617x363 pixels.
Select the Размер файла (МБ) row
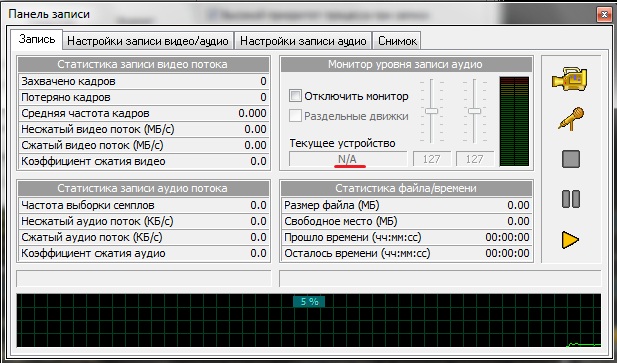pos(406,205)
